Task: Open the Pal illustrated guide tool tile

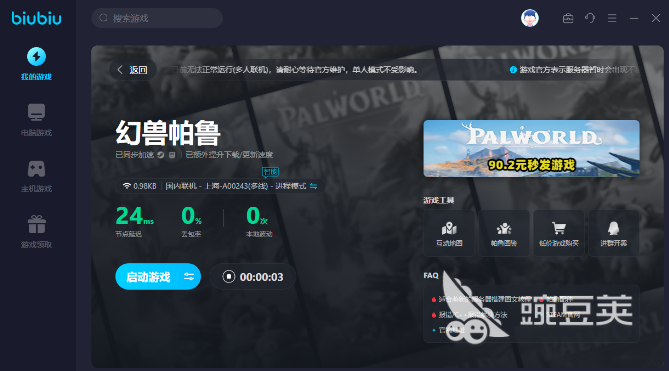Action: pos(504,233)
